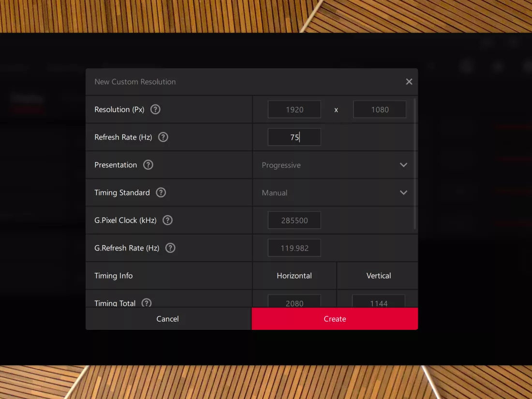The height and width of the screenshot is (399, 532).
Task: Click the Refresh Rate (Hz) label
Action: point(123,137)
